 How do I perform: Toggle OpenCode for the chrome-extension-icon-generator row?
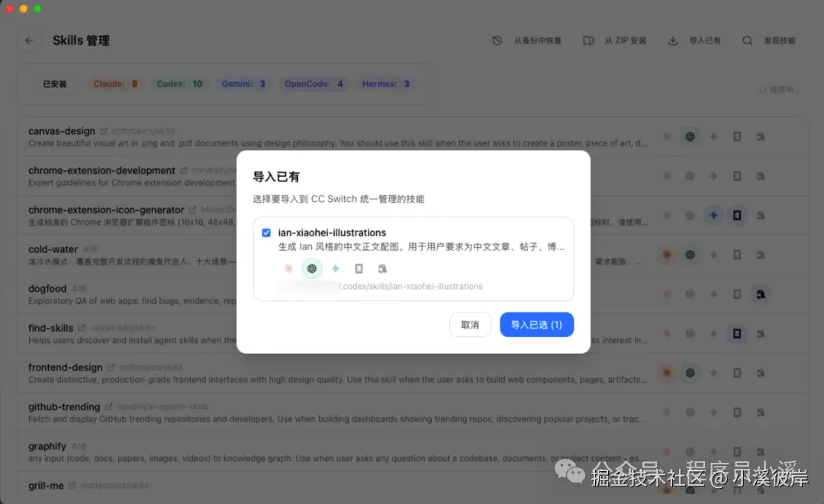click(x=737, y=215)
